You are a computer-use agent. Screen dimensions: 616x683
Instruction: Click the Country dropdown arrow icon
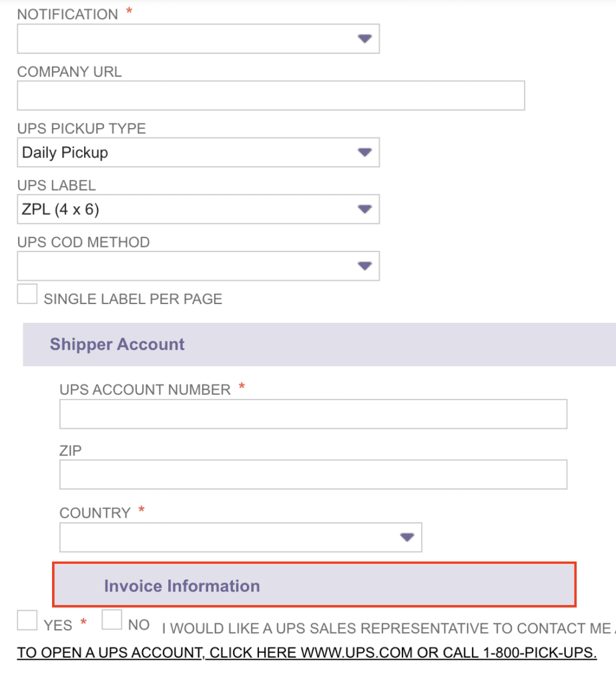coord(406,538)
